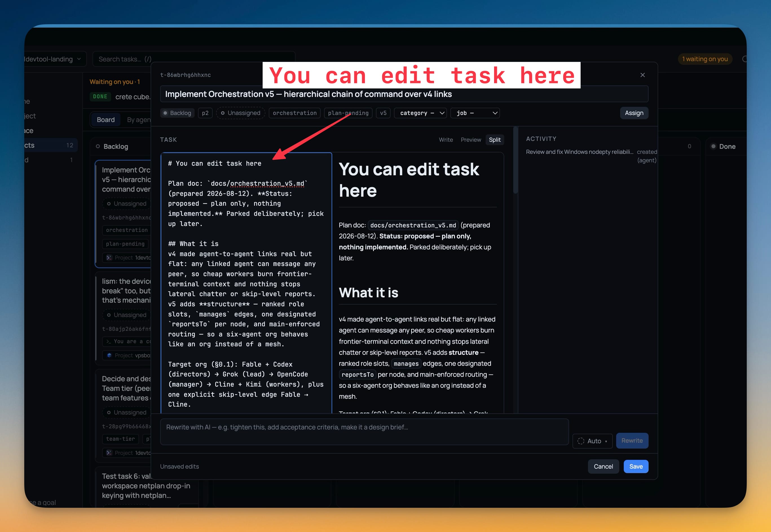This screenshot has height=532, width=771.
Task: Click the plan-pending tag on the backlog card
Action: 125,244
